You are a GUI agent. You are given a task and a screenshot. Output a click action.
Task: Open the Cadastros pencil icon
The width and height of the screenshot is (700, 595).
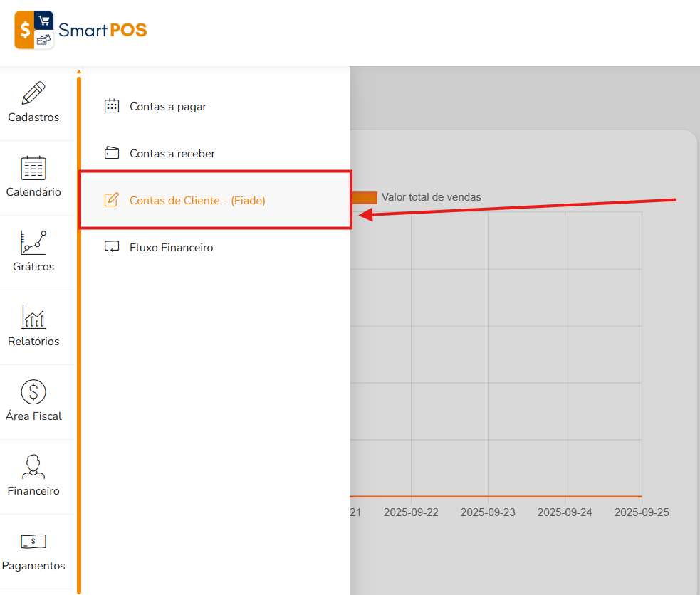[x=33, y=93]
